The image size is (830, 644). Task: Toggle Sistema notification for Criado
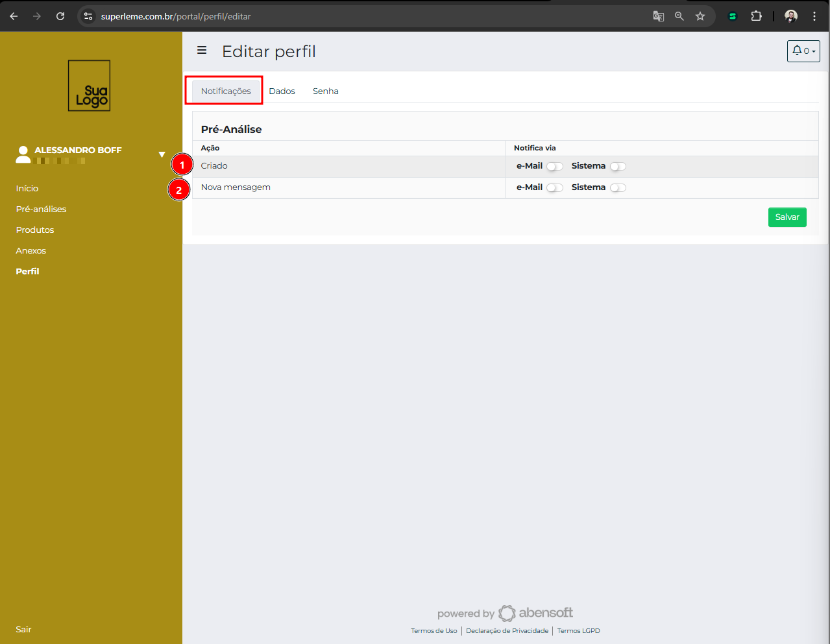(618, 167)
